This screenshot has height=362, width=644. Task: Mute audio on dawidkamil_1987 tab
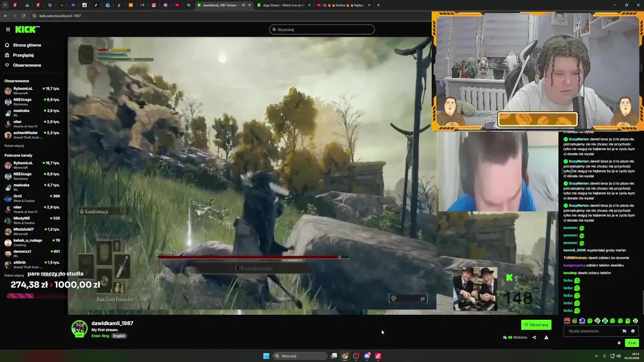click(243, 5)
